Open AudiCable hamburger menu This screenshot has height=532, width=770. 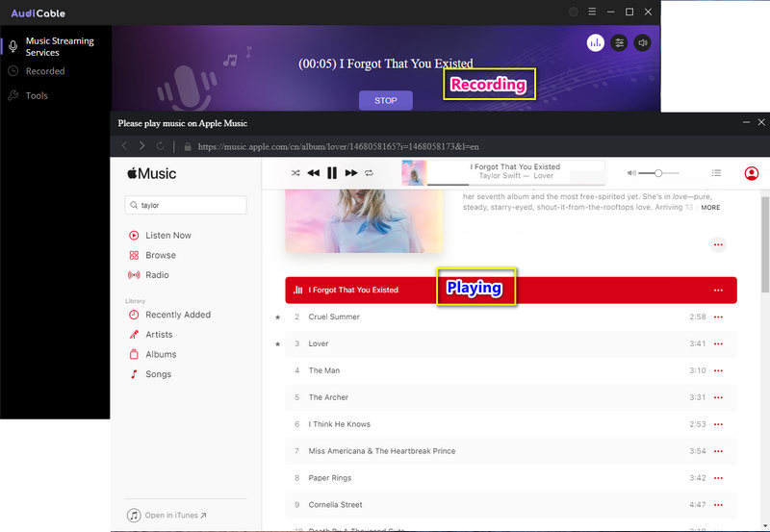[592, 12]
